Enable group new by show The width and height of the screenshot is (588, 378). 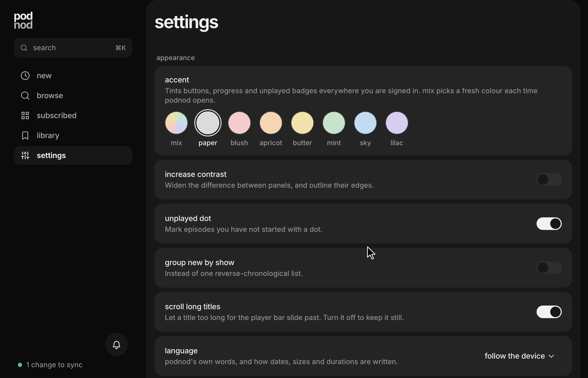click(549, 268)
